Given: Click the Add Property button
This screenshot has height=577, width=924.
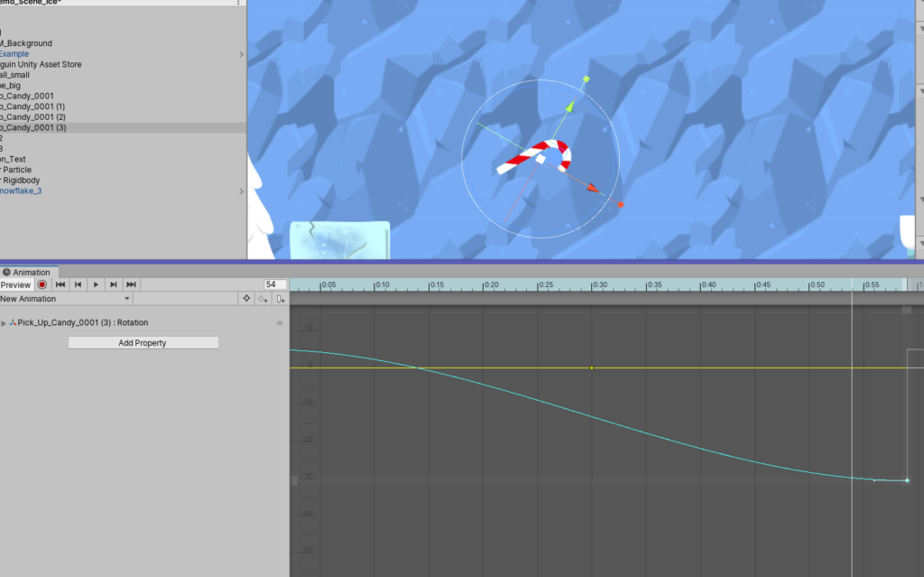Looking at the screenshot, I should [x=143, y=343].
